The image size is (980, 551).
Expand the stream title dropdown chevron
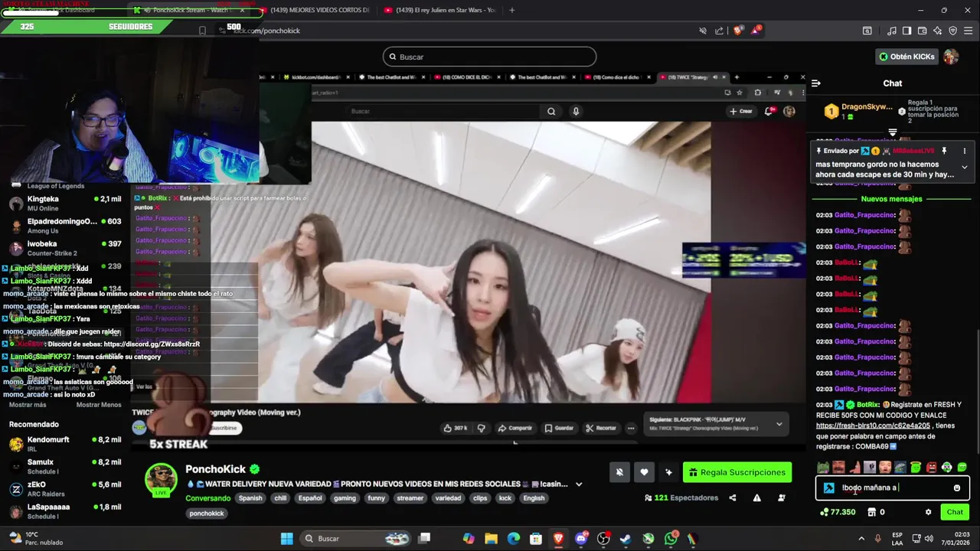coord(579,484)
